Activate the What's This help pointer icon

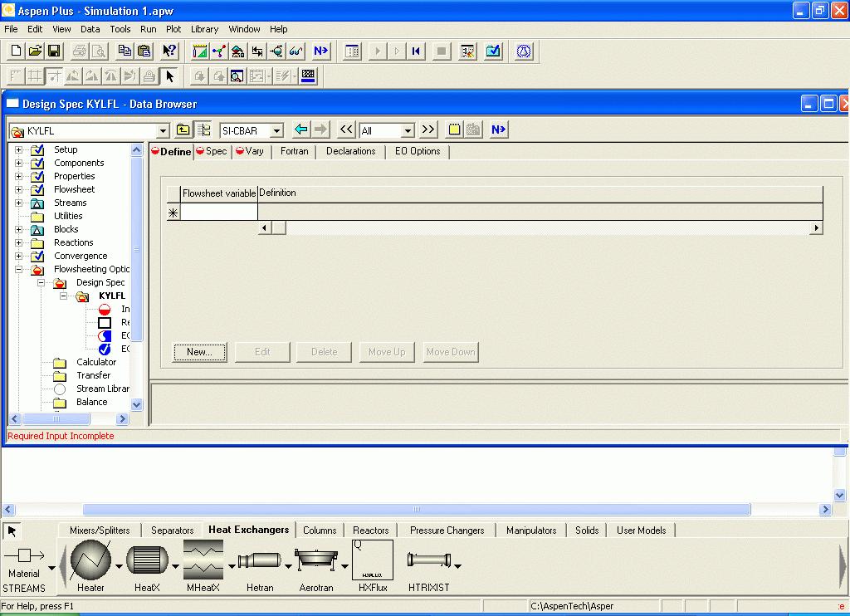(169, 51)
